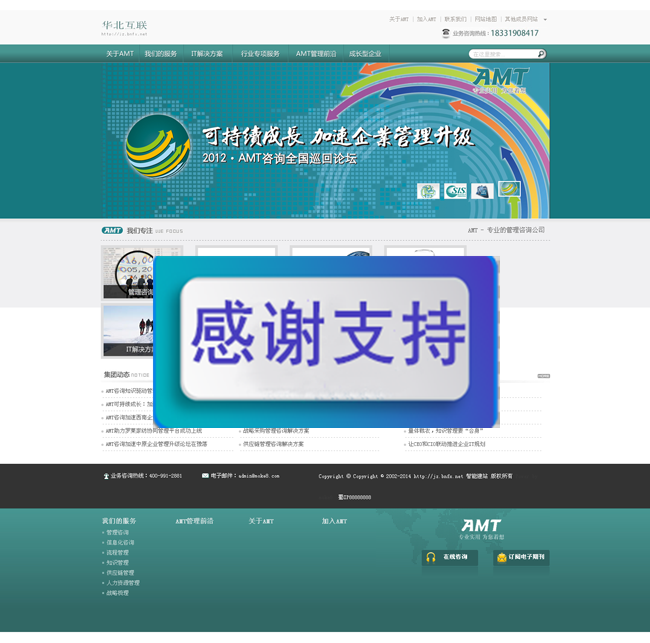Click the top 加入AMT utility link

click(x=426, y=19)
